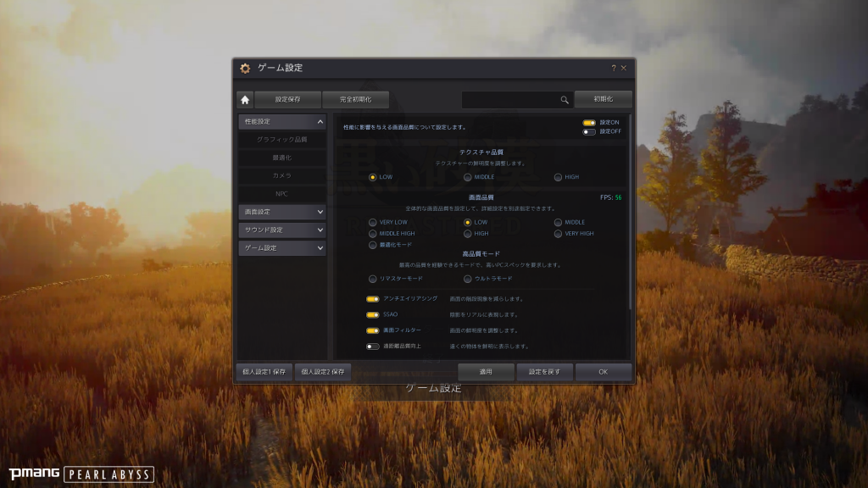The image size is (868, 488).
Task: Set テクスチャ品質 to MIDDLE
Action: [x=468, y=177]
